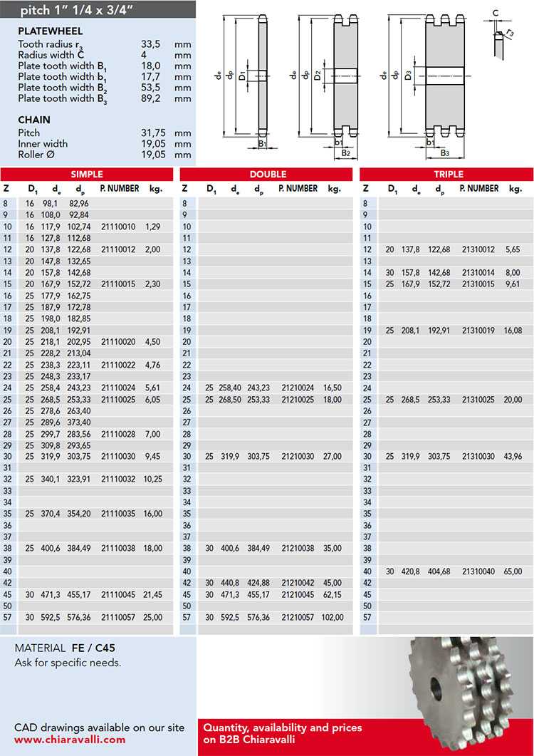The image size is (534, 756).
Task: Click the PLATEWHEEL heading
Action: (50, 31)
